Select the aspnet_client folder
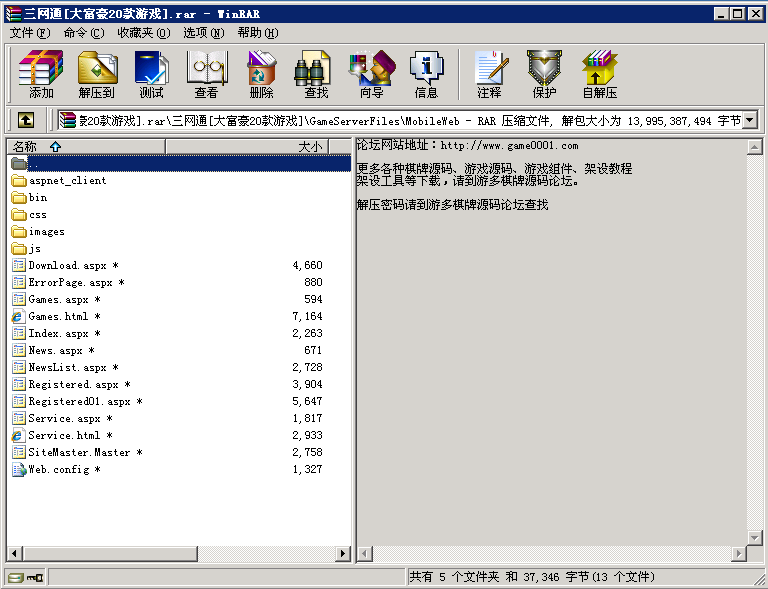This screenshot has width=768, height=589. (x=67, y=181)
